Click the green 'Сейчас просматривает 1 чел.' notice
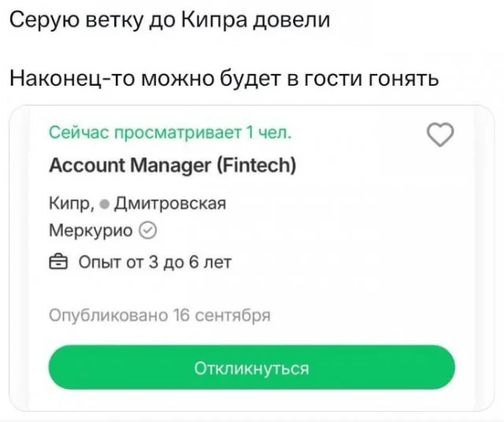 [x=170, y=132]
